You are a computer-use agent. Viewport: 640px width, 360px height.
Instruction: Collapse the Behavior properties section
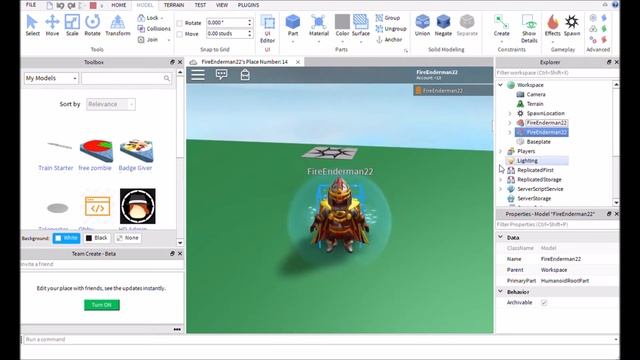(500, 291)
